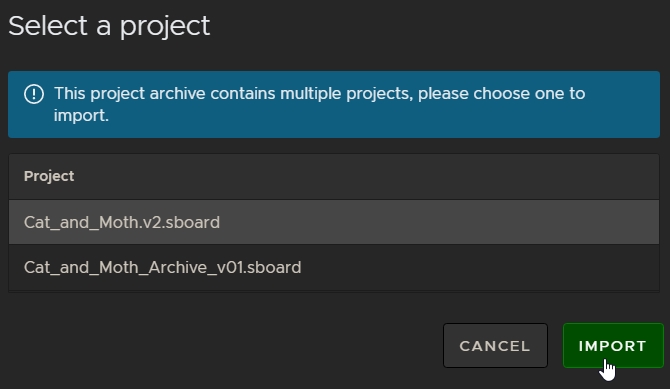Click the blue multiple-projects info banner
670x389 pixels.
pos(334,104)
